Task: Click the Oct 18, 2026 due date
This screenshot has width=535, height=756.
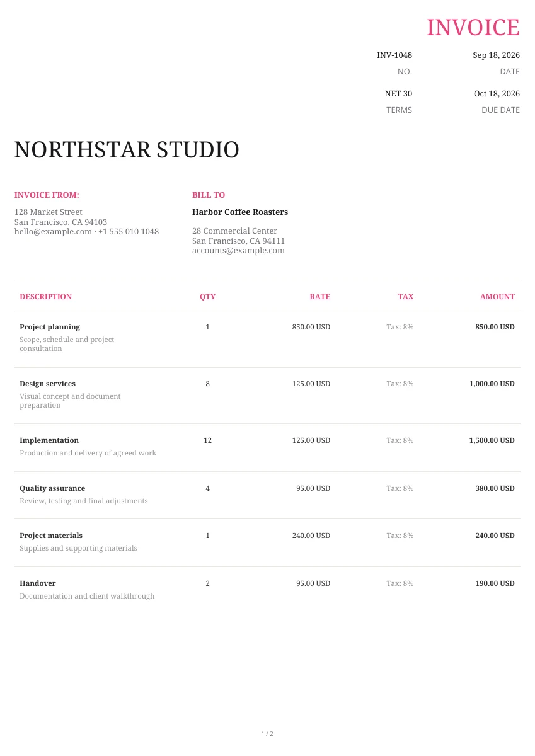Action: pyautogui.click(x=497, y=94)
